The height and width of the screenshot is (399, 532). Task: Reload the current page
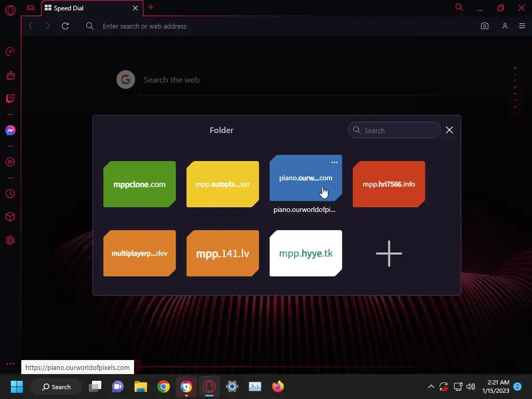(65, 26)
